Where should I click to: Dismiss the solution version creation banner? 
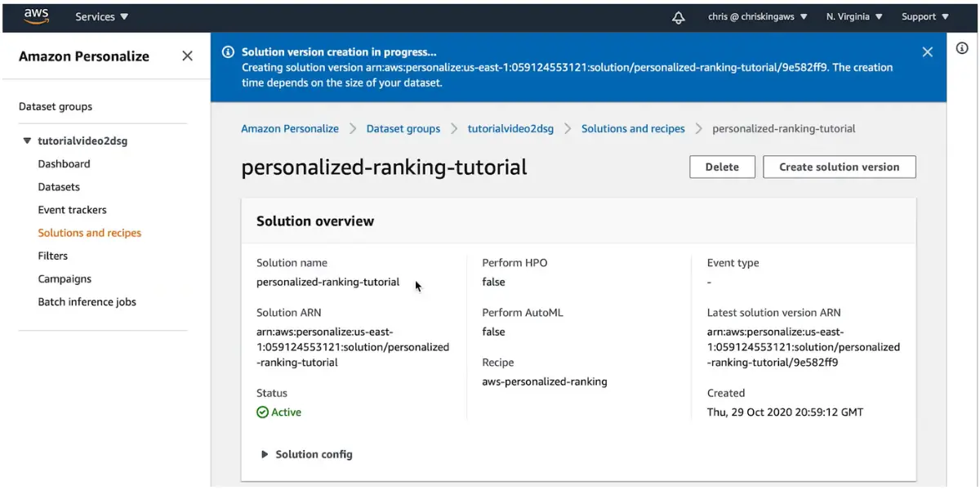[927, 52]
